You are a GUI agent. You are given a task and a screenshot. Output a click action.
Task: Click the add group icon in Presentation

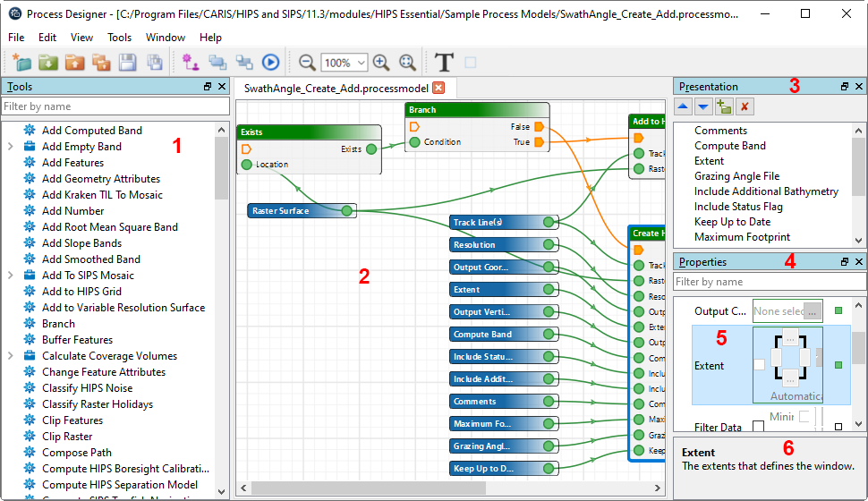[x=724, y=106]
